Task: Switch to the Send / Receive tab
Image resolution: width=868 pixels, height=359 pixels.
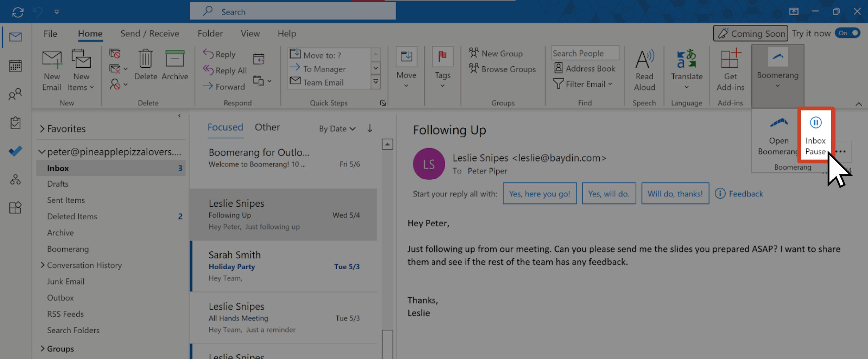Action: [149, 33]
